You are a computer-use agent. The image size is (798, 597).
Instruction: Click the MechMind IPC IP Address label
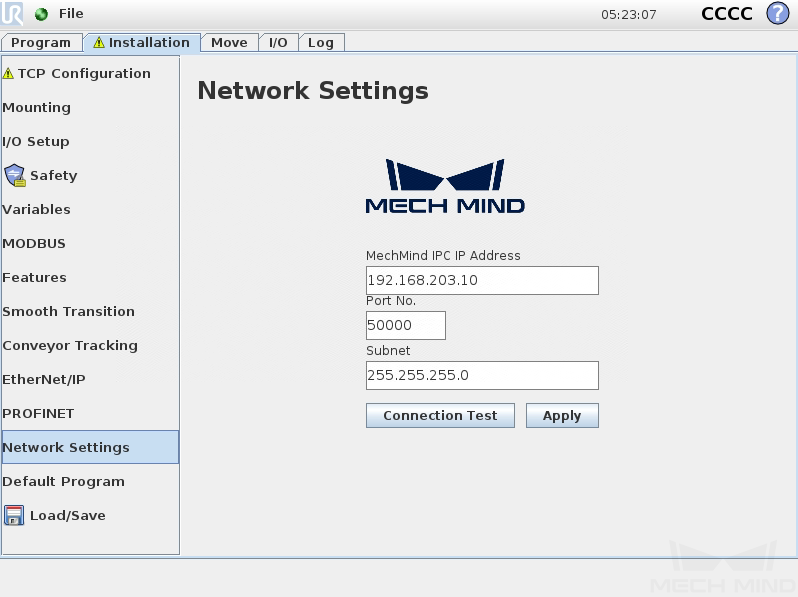point(443,255)
